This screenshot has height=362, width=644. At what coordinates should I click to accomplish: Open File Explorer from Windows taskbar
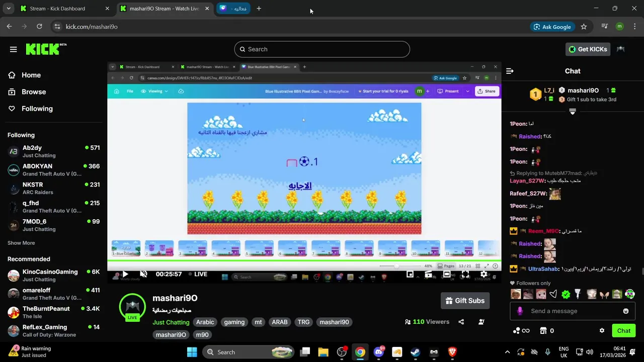click(323, 352)
